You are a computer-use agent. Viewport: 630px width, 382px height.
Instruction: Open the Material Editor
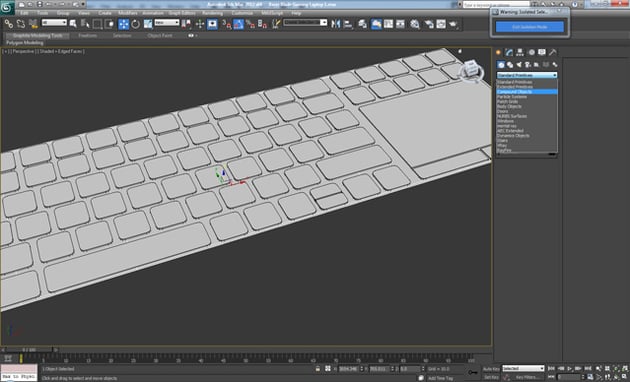(x=415, y=24)
